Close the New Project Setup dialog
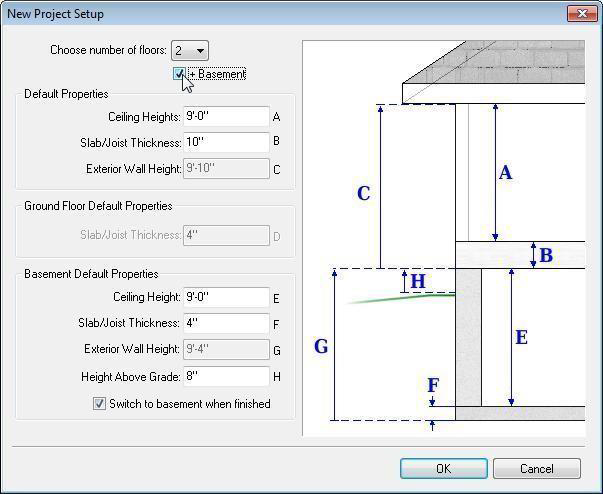603x494 pixels. point(581,14)
